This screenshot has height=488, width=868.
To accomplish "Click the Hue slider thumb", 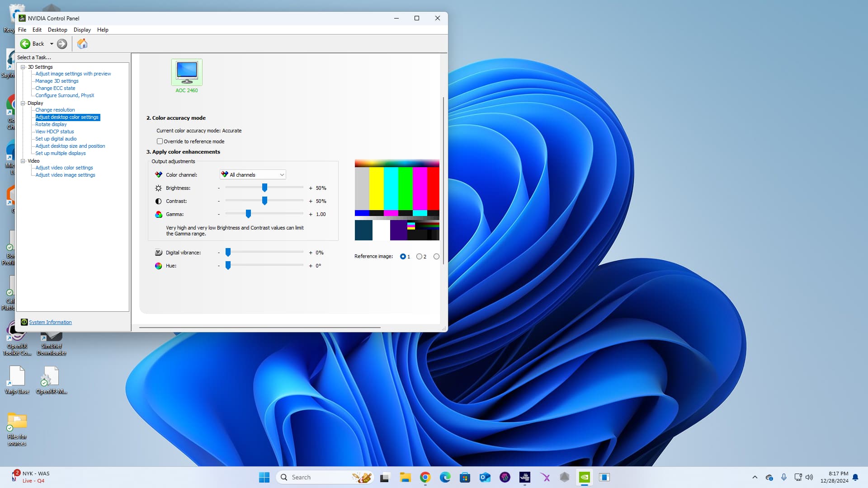I will tap(228, 265).
